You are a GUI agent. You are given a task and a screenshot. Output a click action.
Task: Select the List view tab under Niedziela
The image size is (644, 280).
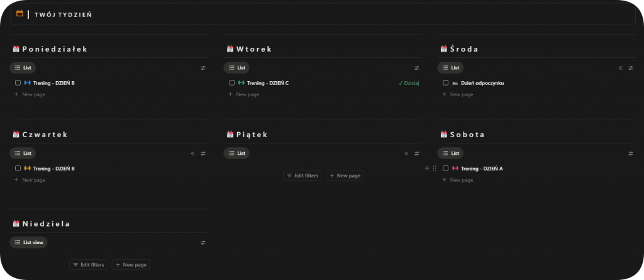pos(28,242)
